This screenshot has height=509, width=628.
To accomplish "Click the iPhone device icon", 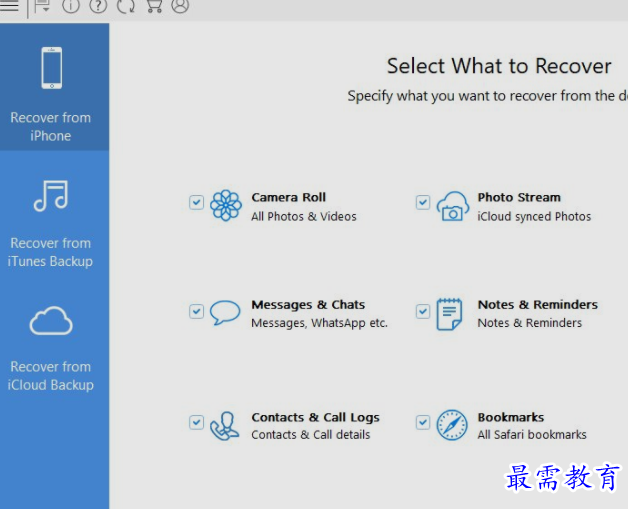I will pos(52,68).
